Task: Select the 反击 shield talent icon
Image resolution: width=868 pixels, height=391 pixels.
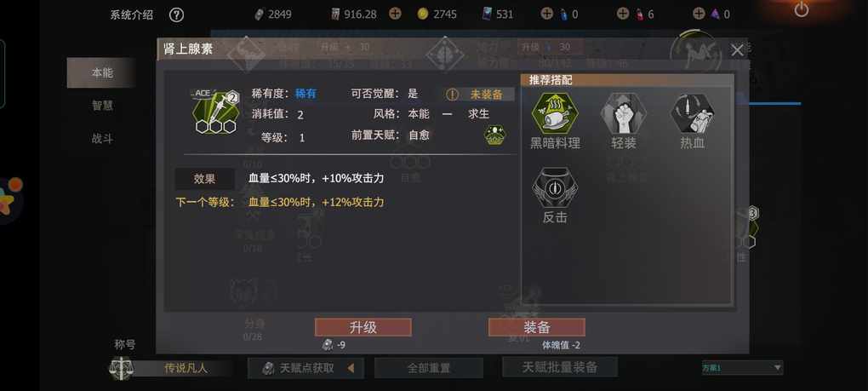Action: (555, 187)
